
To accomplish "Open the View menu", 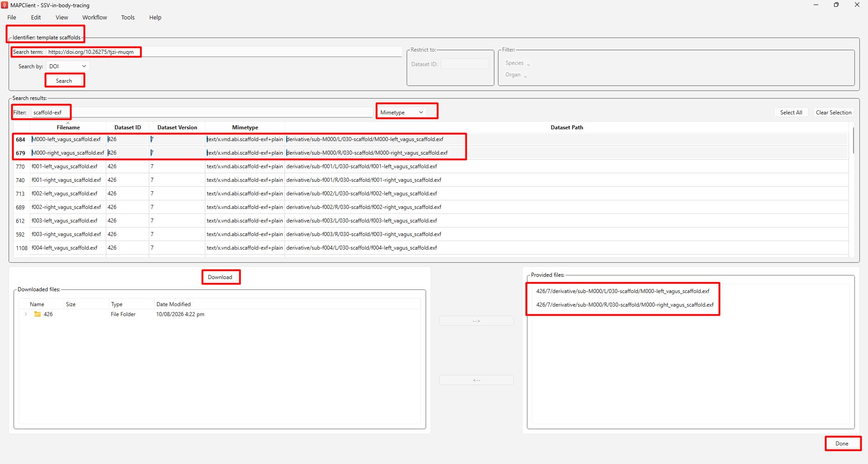I will (x=62, y=17).
